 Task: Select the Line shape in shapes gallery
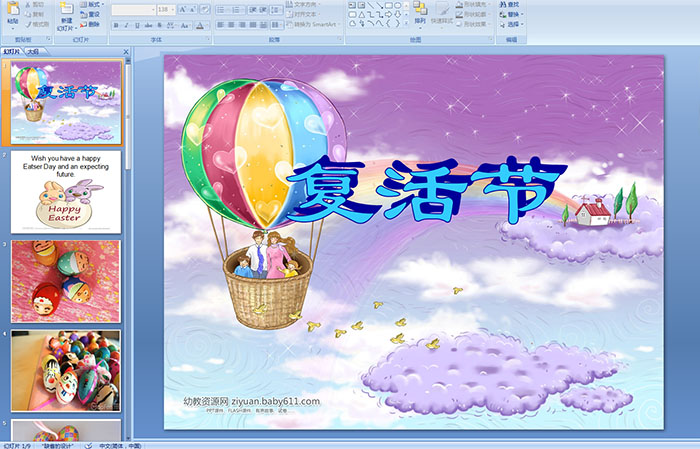point(370,5)
